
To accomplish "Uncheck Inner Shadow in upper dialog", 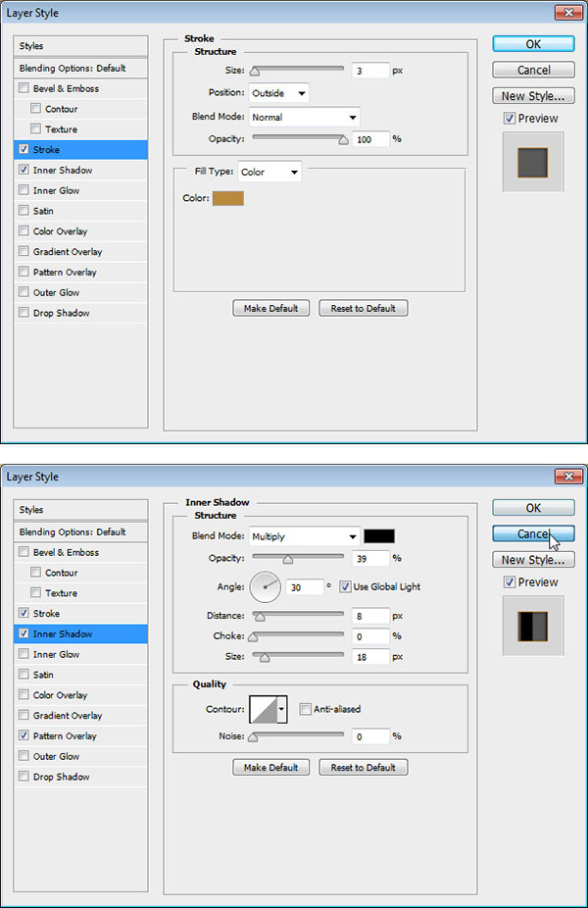I will tap(24, 170).
